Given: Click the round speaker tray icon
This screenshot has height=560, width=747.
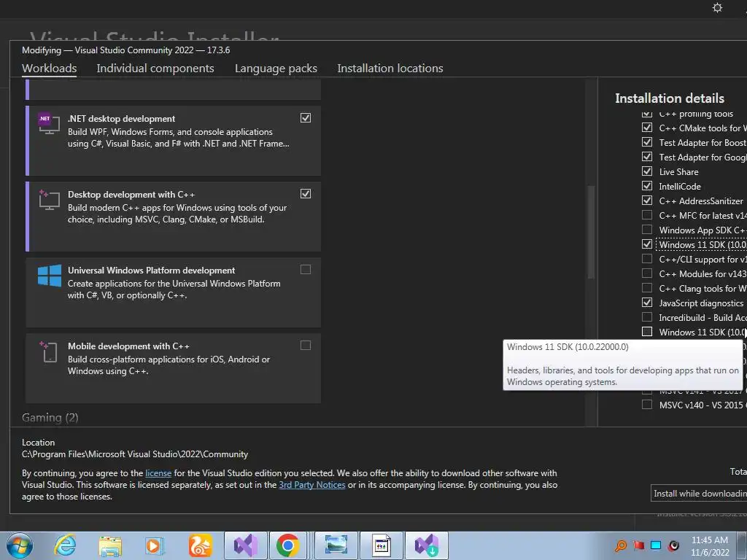Looking at the screenshot, I should click(x=673, y=545).
